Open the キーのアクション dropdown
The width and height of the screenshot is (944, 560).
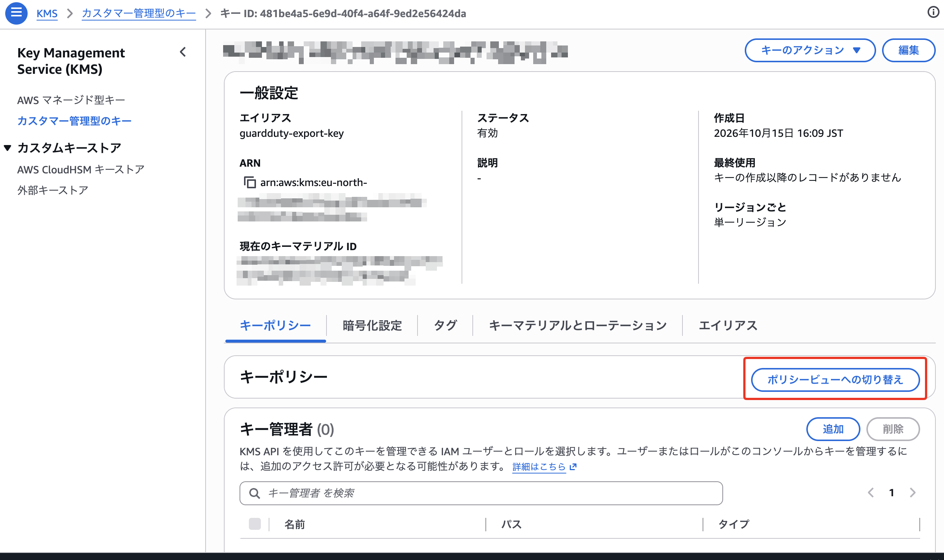[810, 50]
